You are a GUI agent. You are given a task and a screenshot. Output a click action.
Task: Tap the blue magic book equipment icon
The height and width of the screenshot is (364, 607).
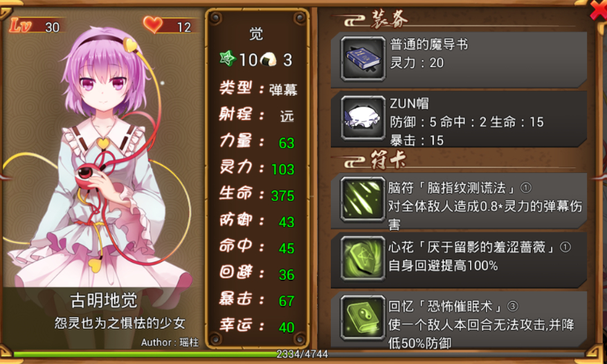click(x=363, y=59)
